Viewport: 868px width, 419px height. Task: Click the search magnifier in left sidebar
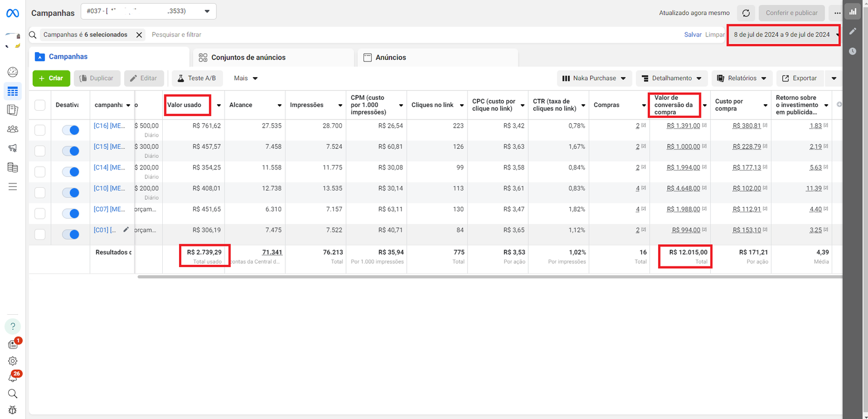(x=12, y=393)
